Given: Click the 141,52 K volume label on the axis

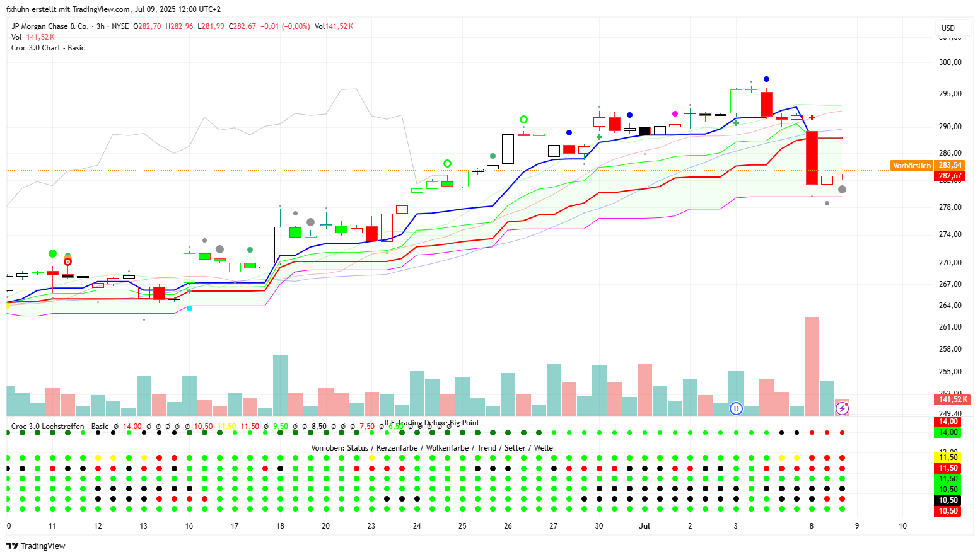Looking at the screenshot, I should coord(952,399).
